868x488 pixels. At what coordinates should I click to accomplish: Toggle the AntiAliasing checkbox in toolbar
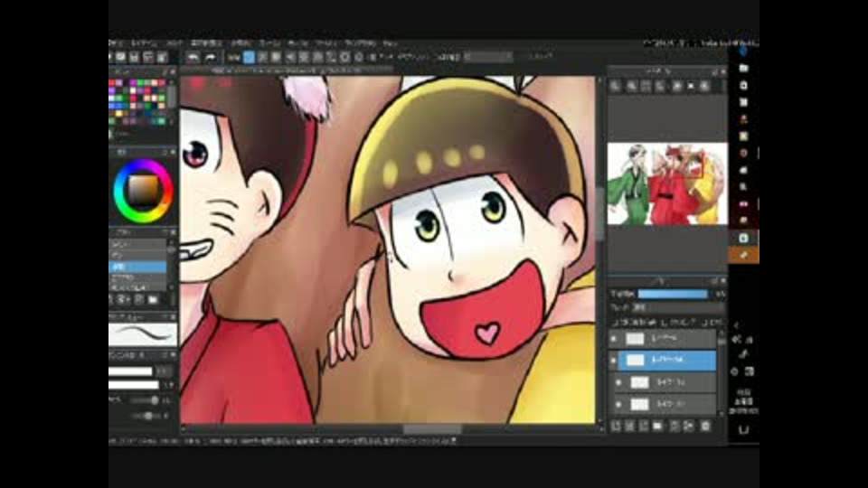373,57
